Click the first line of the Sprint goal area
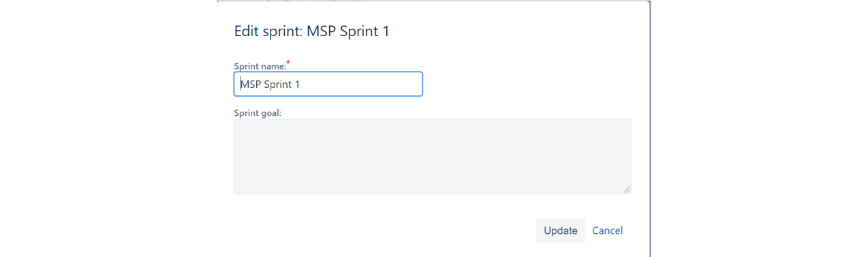Image resolution: width=868 pixels, height=257 pixels. (433, 128)
